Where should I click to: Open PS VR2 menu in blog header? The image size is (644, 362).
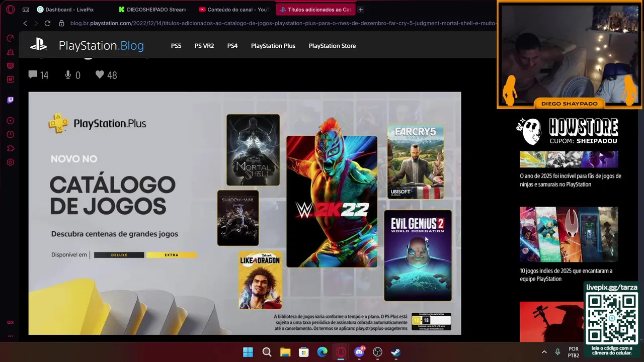204,46
